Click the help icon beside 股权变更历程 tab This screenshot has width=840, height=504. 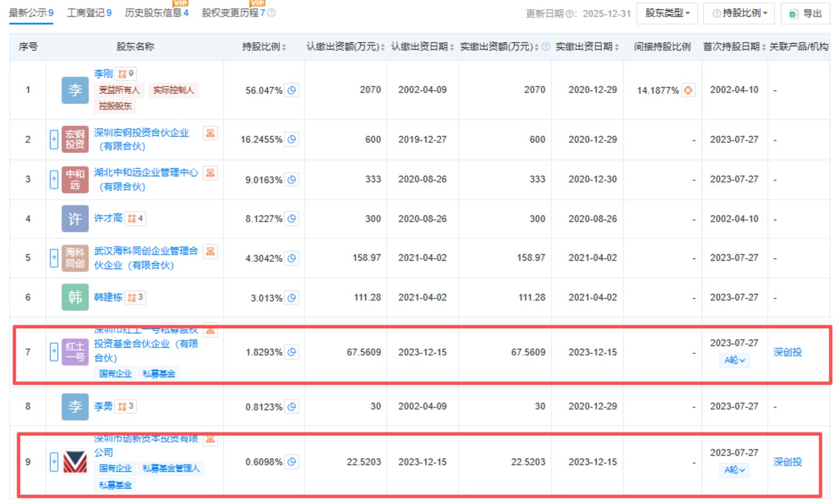click(x=271, y=13)
